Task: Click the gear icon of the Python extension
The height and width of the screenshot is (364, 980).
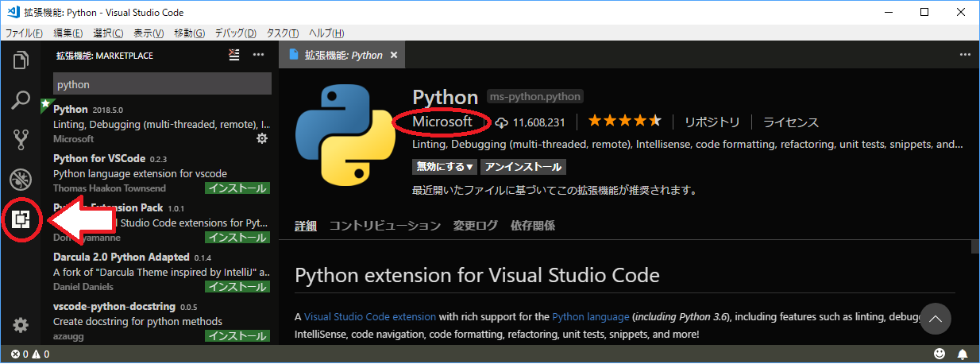Action: coord(262,138)
